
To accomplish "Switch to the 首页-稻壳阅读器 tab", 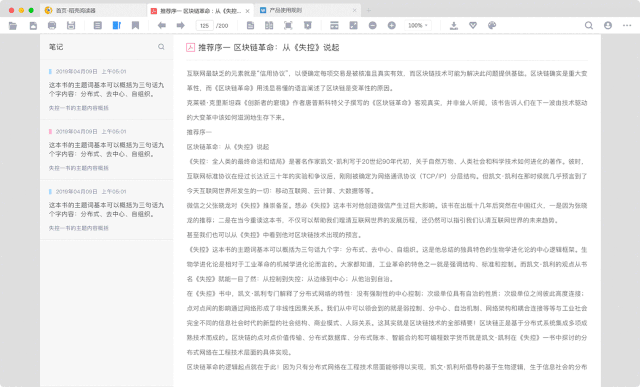I will pos(93,11).
